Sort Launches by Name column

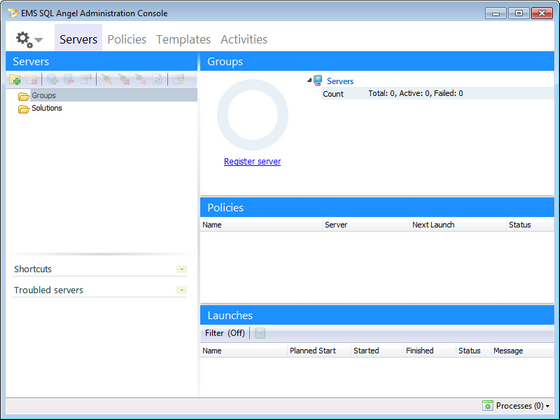point(244,351)
